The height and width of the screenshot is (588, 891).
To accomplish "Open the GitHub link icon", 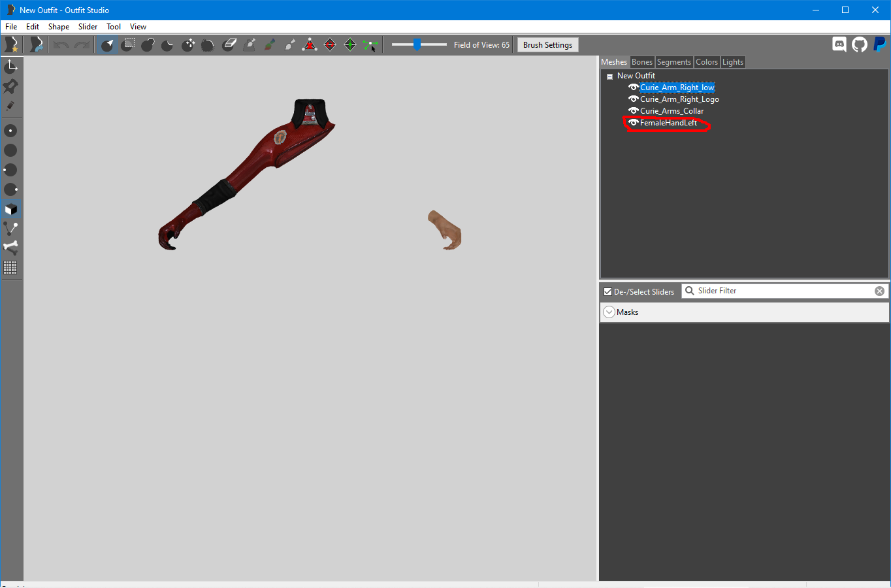I will [x=860, y=44].
